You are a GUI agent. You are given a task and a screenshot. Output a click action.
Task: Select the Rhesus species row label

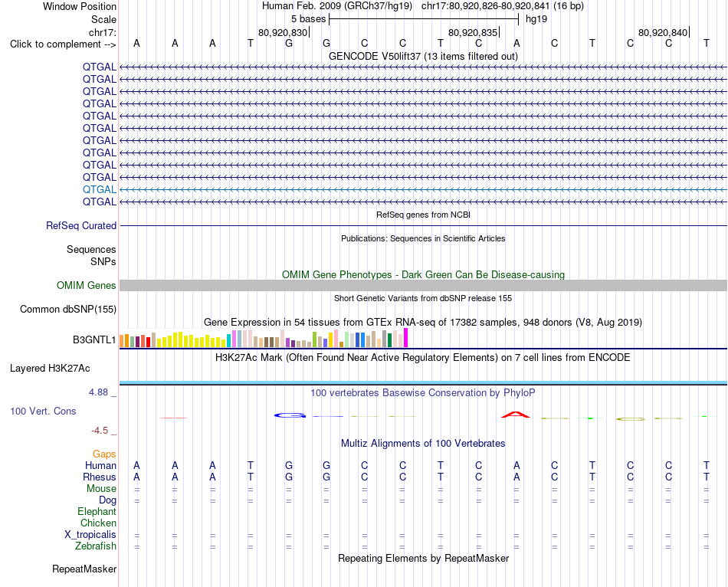pyautogui.click(x=100, y=477)
